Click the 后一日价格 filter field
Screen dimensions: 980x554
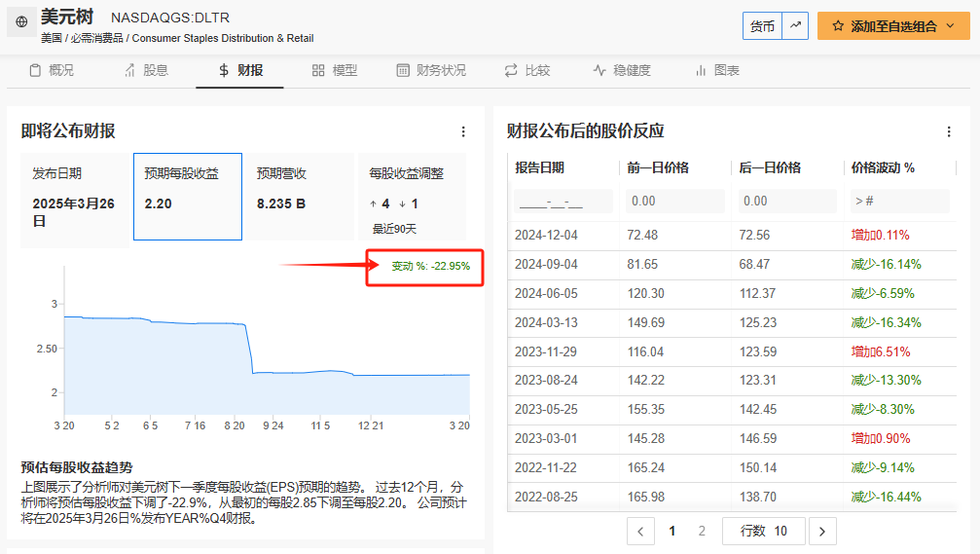click(787, 202)
